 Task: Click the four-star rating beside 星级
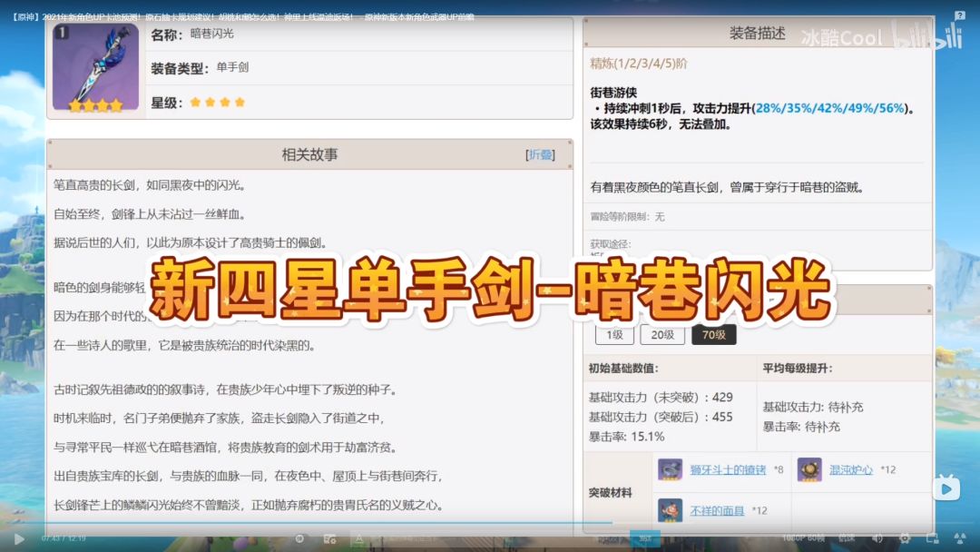(x=218, y=102)
